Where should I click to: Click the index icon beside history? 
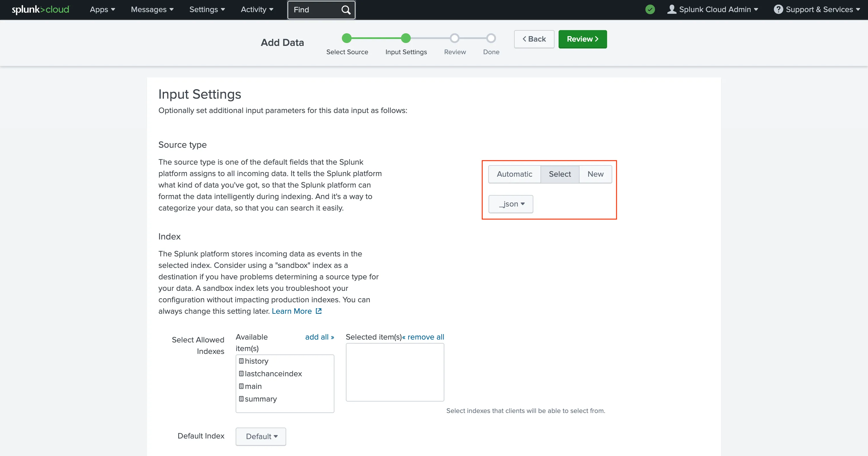(241, 361)
